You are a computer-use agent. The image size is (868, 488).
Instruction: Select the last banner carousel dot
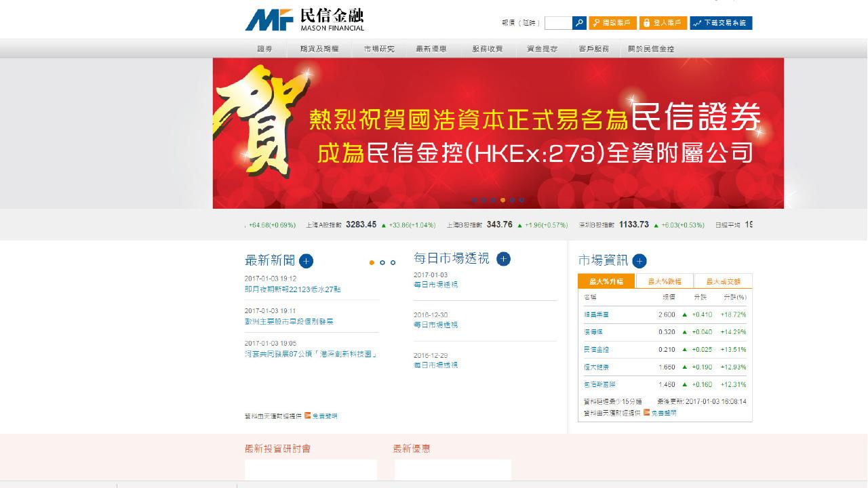pos(521,200)
